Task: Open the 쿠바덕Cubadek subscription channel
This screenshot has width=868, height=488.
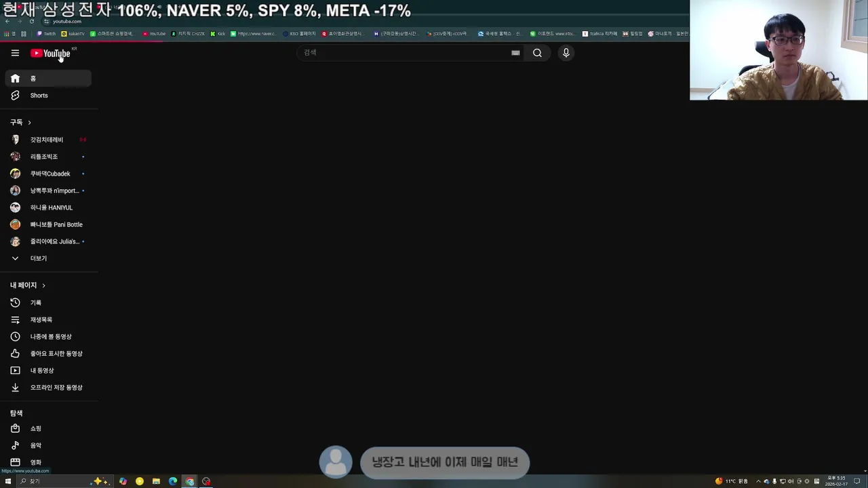Action: click(x=48, y=174)
